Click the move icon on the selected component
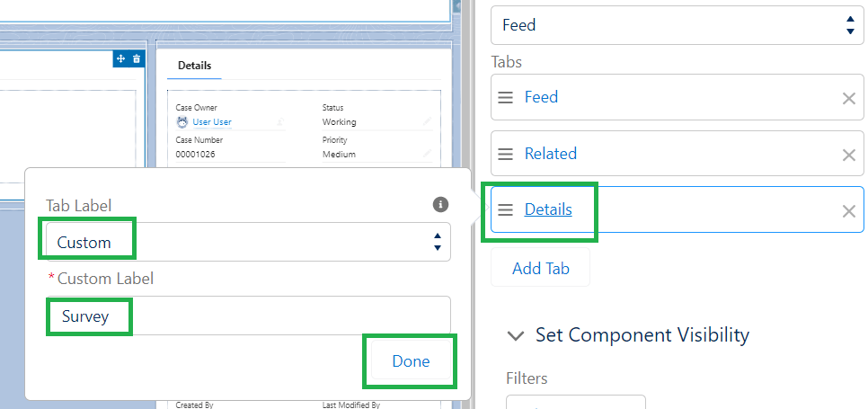 point(120,58)
